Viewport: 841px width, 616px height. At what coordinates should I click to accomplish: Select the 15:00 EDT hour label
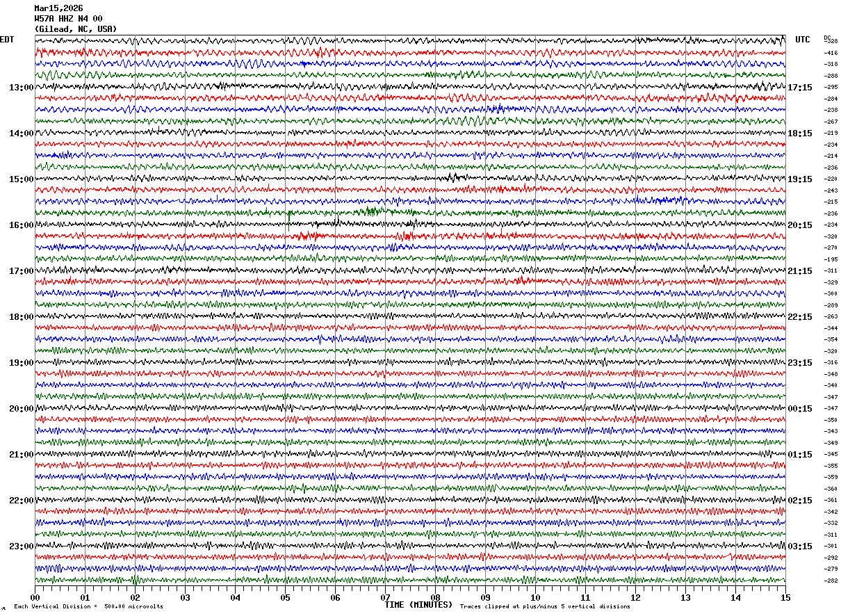pyautogui.click(x=22, y=179)
